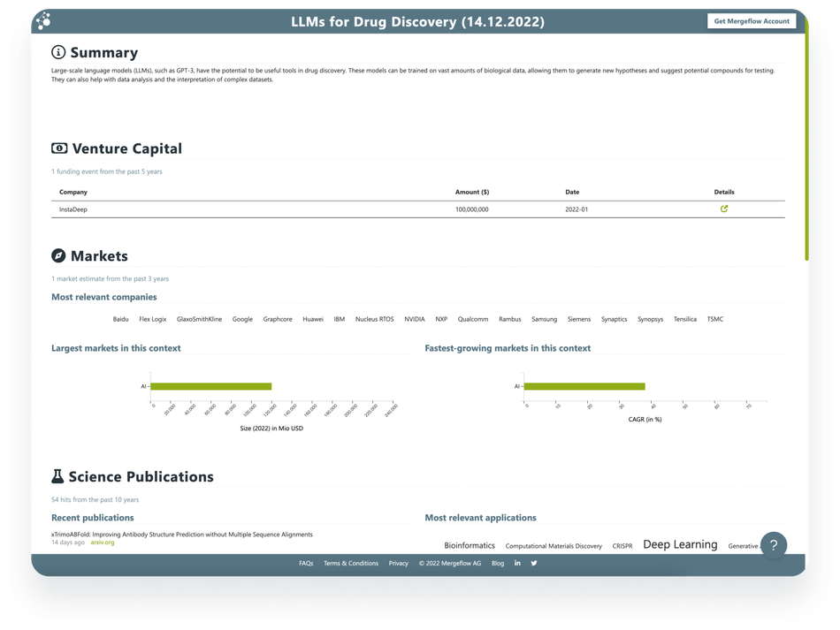Image resolution: width=840 pixels, height=630 pixels.
Task: Click Get Mergeflow Account button
Action: tap(751, 21)
